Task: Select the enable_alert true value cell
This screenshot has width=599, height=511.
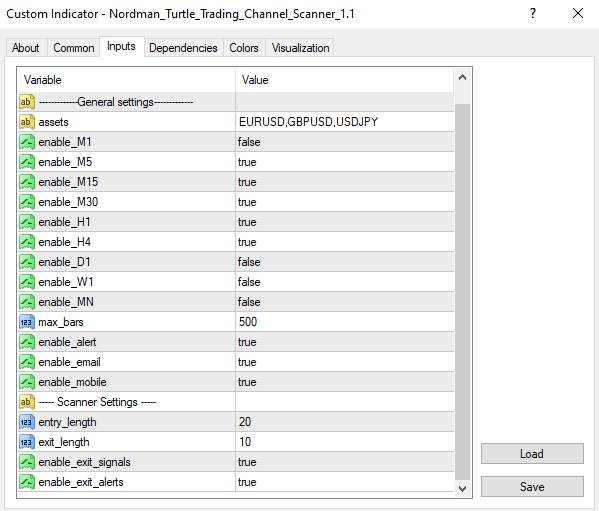Action: [x=345, y=342]
